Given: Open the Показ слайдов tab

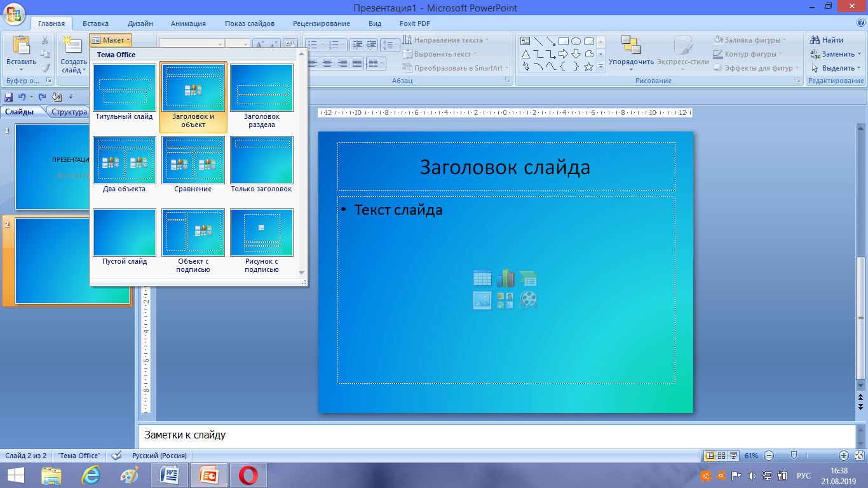Looking at the screenshot, I should coord(250,24).
